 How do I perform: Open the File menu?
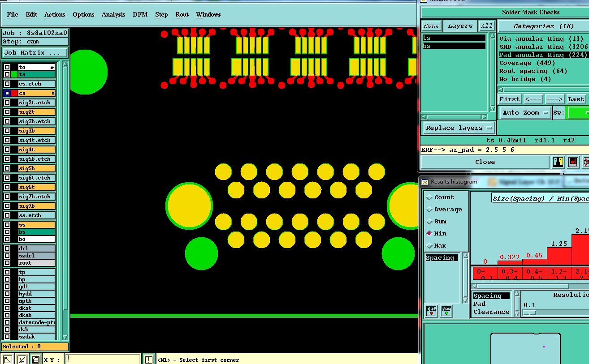click(x=13, y=15)
